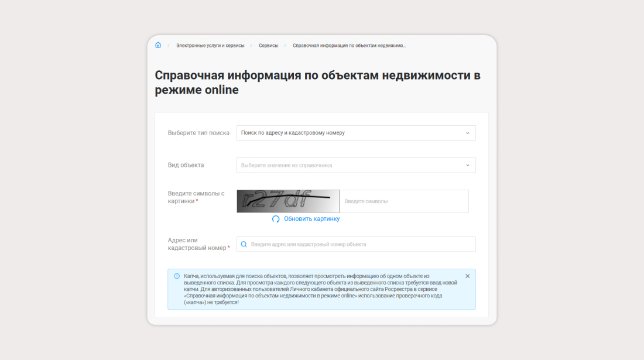Expand the 'Вид объекта' dropdown arrow
Image resolution: width=644 pixels, height=360 pixels.
coord(467,165)
